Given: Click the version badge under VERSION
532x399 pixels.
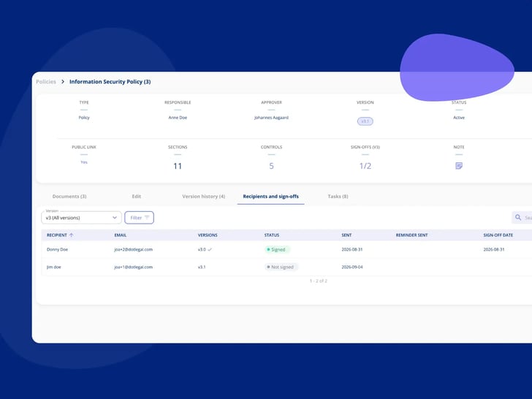Looking at the screenshot, I should pyautogui.click(x=365, y=121).
